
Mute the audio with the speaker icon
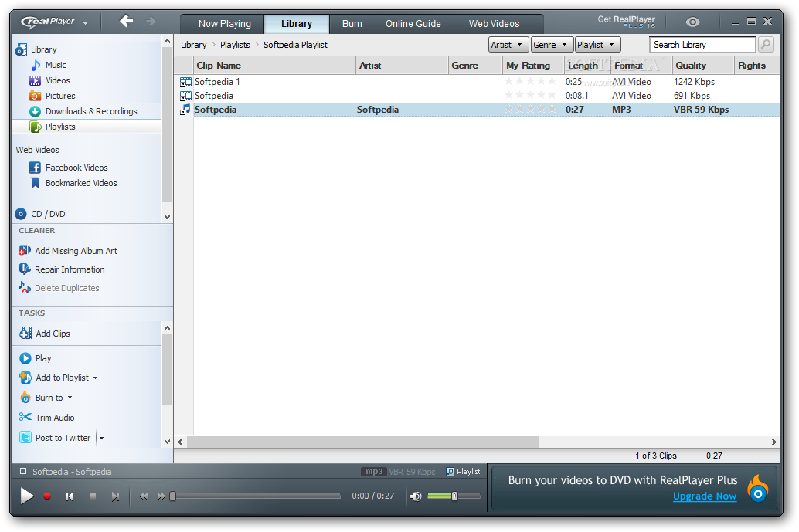tap(416, 496)
